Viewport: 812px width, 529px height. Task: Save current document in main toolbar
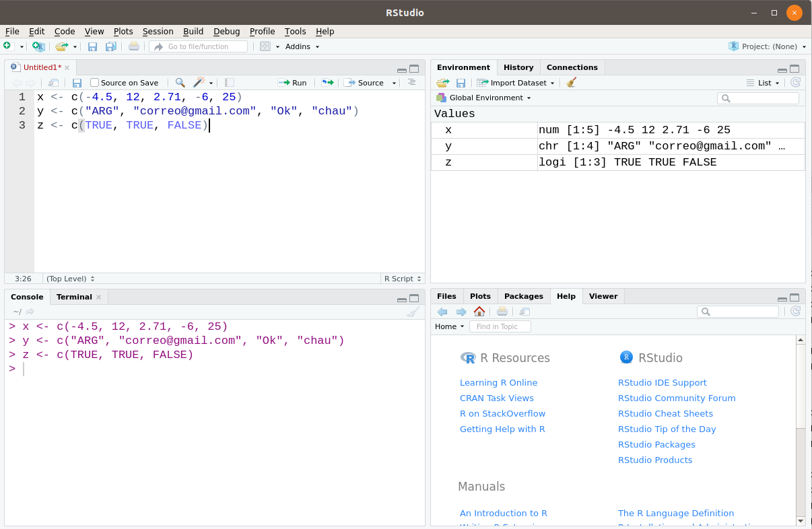[x=92, y=46]
